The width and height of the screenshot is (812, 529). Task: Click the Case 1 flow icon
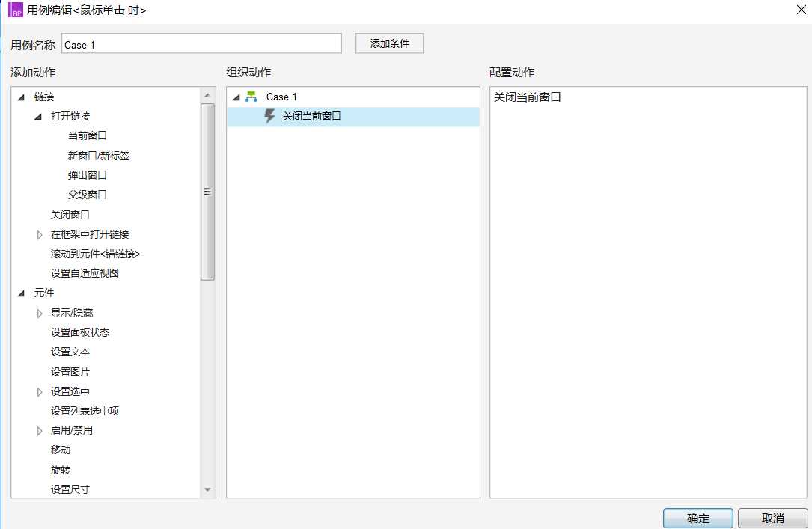[x=251, y=97]
